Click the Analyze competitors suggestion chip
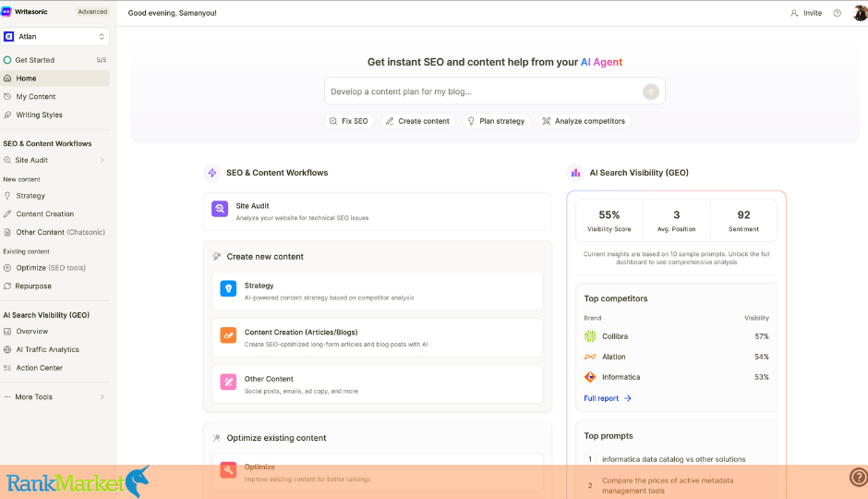 tap(584, 121)
